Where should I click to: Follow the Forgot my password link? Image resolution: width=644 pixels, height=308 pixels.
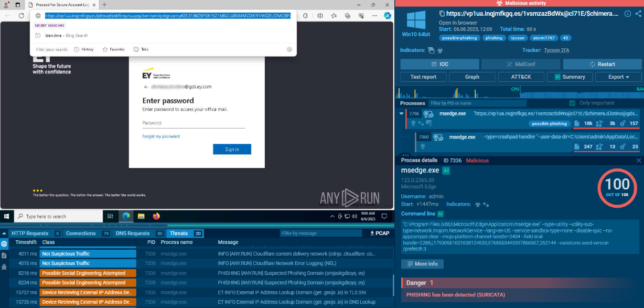pyautogui.click(x=161, y=136)
